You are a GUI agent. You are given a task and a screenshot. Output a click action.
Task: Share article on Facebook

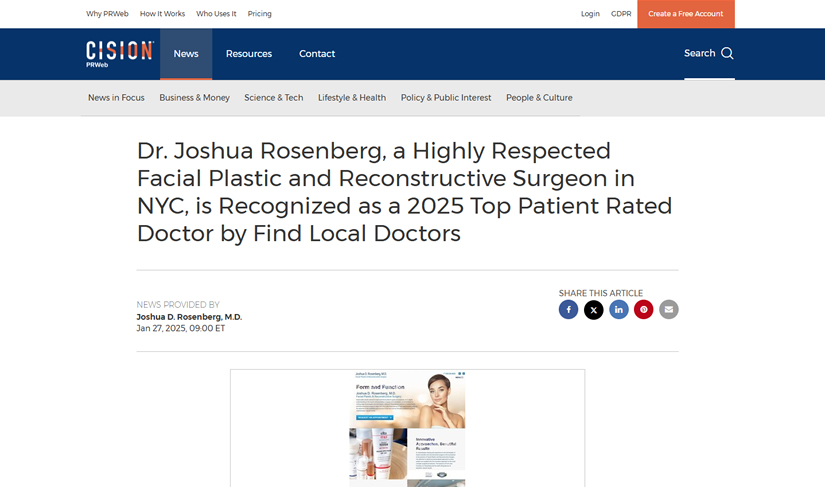(568, 309)
